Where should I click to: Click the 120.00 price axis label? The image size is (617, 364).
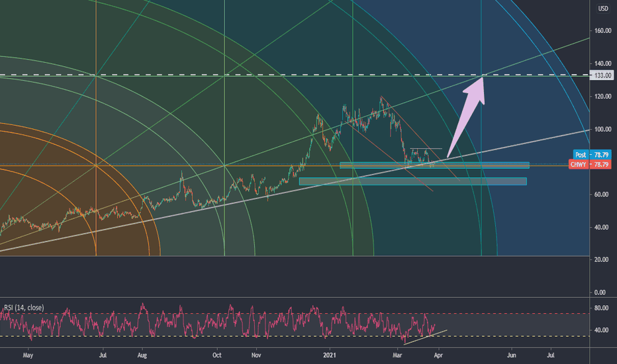tap(602, 96)
